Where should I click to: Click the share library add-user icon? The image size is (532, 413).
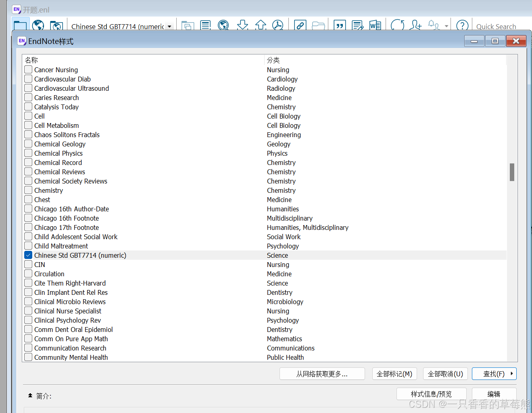tap(415, 25)
